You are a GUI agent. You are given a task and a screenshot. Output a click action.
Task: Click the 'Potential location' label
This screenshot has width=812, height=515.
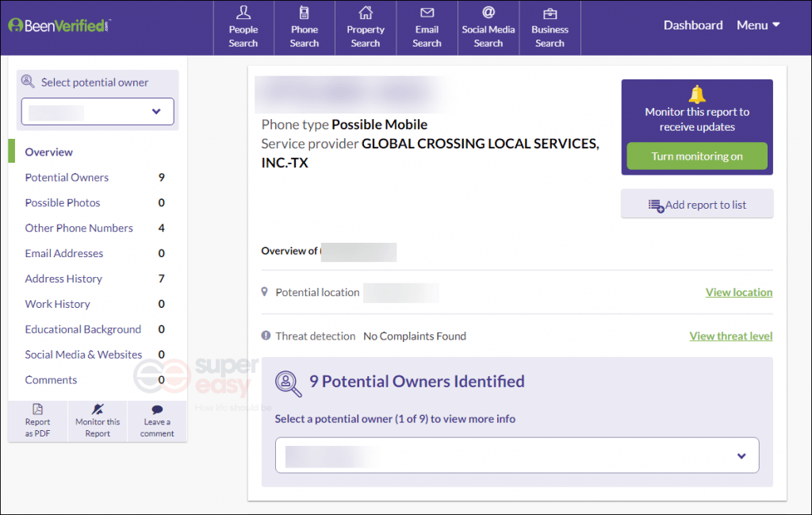point(317,292)
